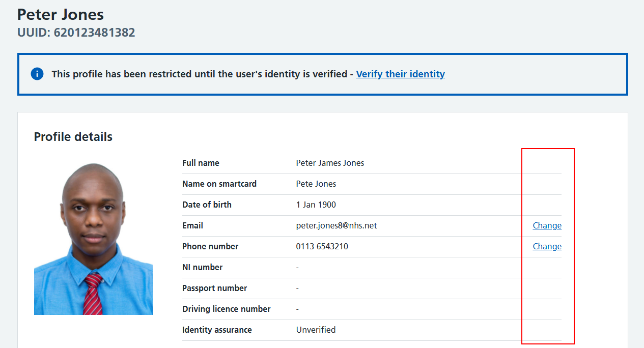Click the Driving licence number label

pos(227,309)
